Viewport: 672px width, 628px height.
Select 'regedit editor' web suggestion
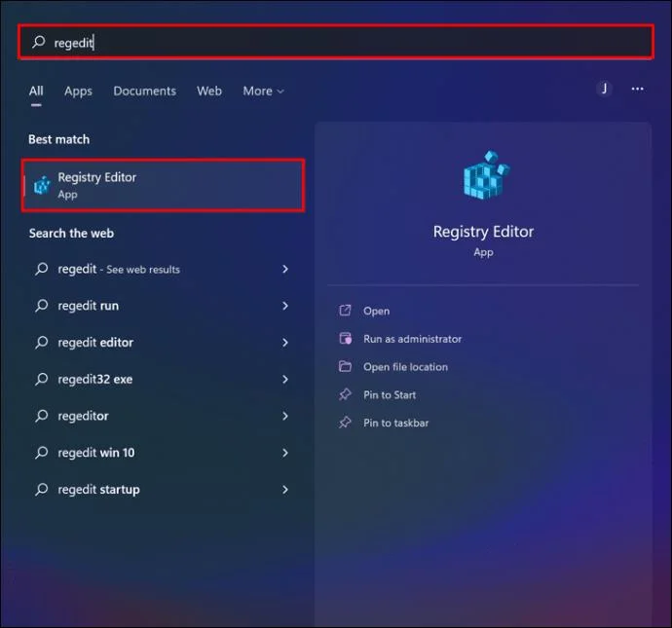pyautogui.click(x=163, y=343)
